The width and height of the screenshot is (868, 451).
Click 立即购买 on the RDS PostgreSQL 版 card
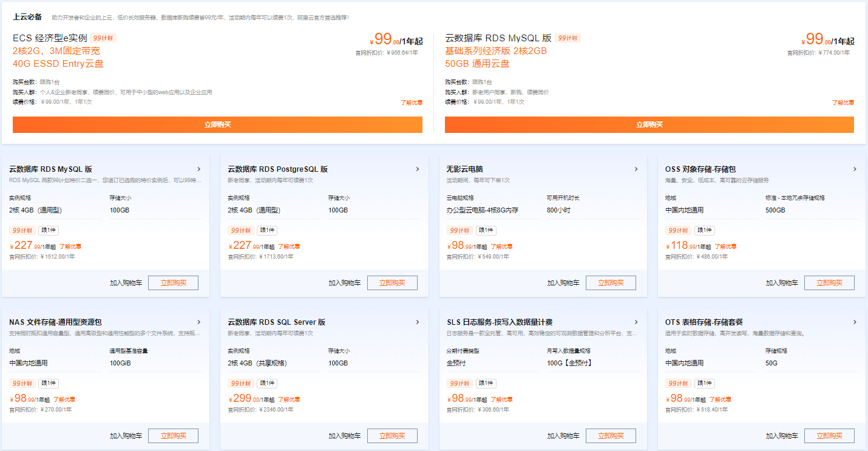tap(392, 283)
